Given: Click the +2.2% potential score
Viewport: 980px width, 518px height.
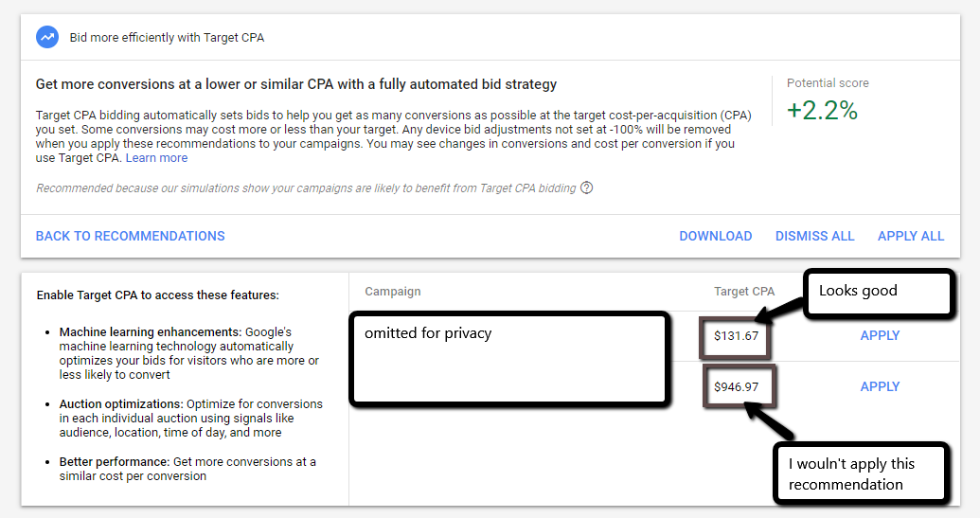Looking at the screenshot, I should [822, 111].
